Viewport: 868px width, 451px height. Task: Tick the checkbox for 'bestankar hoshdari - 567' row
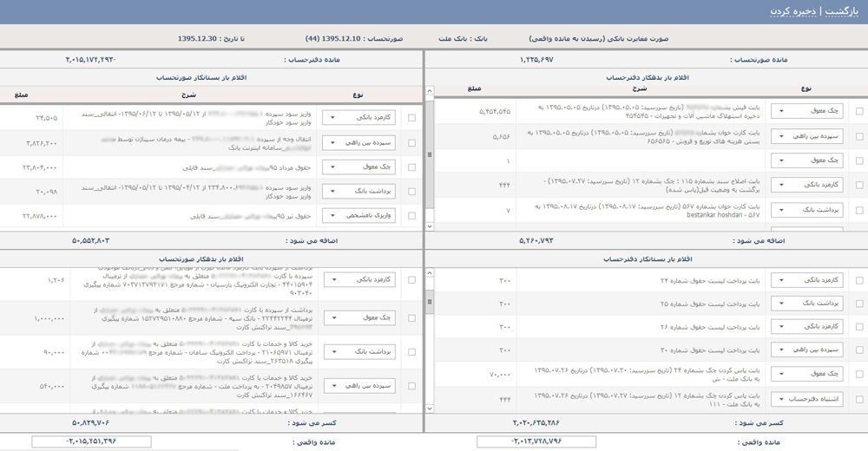click(859, 210)
